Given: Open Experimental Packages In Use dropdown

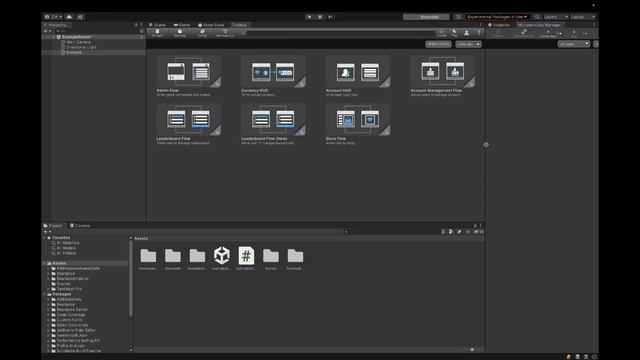Looking at the screenshot, I should coord(497,17).
